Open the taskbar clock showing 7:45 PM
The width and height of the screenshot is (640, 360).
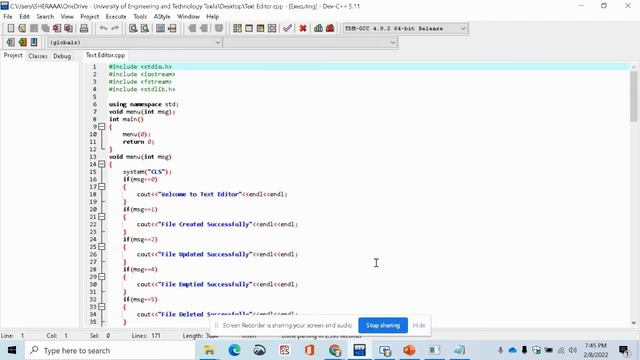596,350
